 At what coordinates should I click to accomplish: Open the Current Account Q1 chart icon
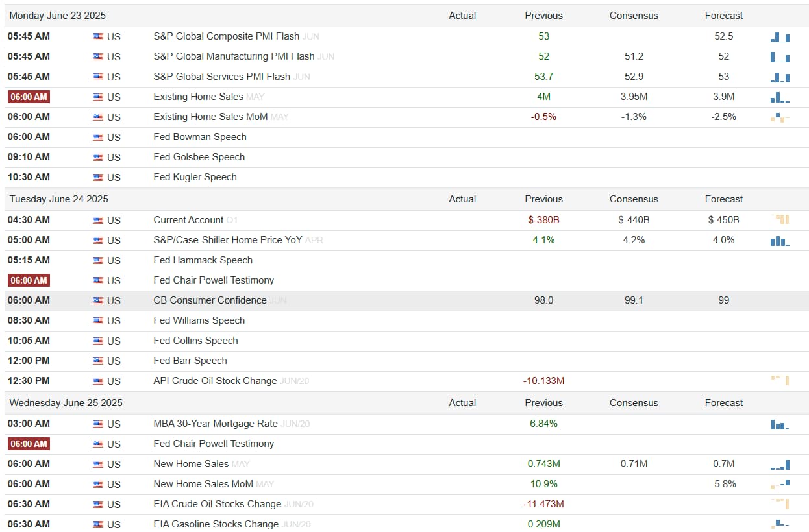pos(780,220)
